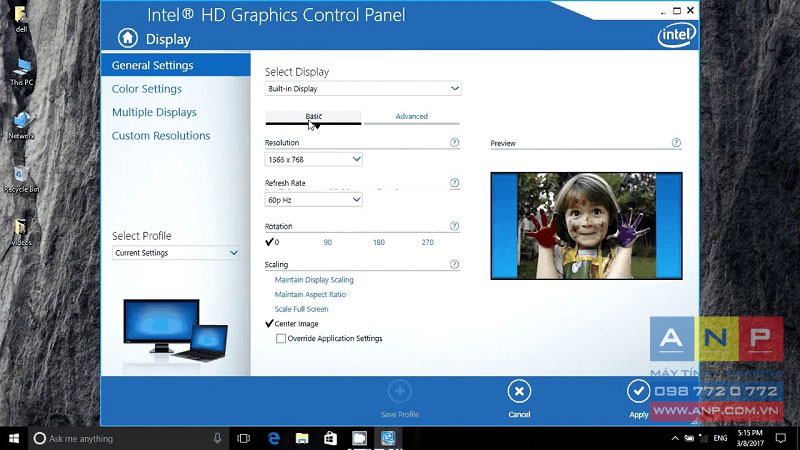800x450 pixels.
Task: Open the Refresh Rate dropdown
Action: pyautogui.click(x=313, y=199)
